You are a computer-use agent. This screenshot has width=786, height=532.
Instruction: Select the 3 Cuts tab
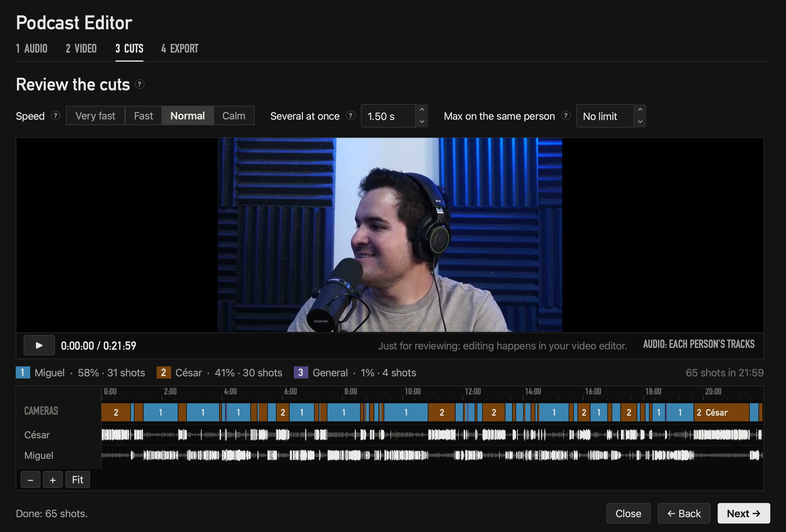[x=129, y=49]
